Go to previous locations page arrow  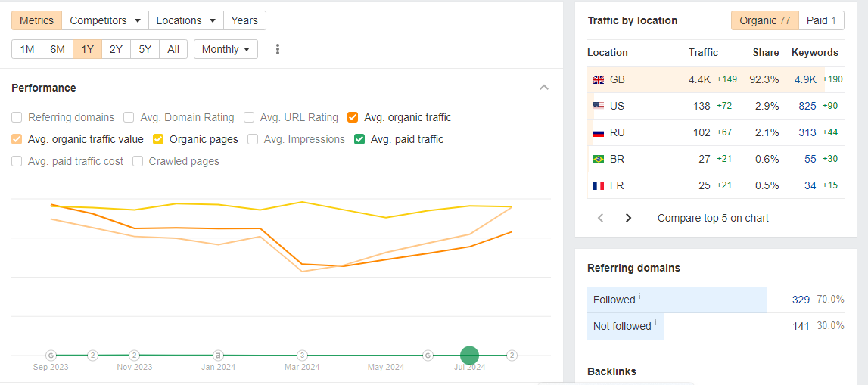pos(601,218)
